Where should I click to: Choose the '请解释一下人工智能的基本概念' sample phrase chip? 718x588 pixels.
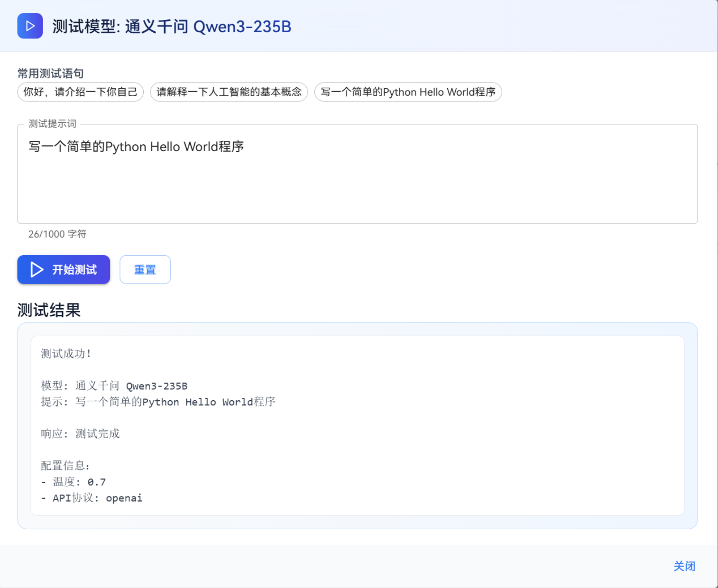[x=229, y=92]
